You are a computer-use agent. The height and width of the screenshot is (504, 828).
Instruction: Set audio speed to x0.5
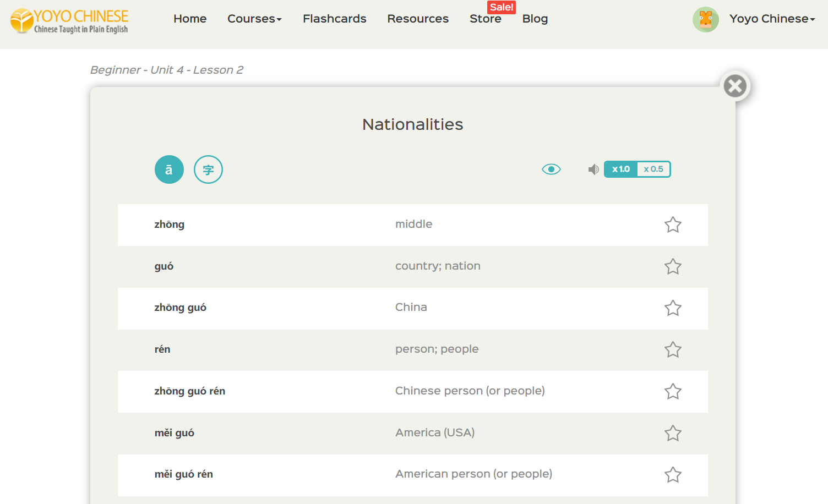point(653,169)
